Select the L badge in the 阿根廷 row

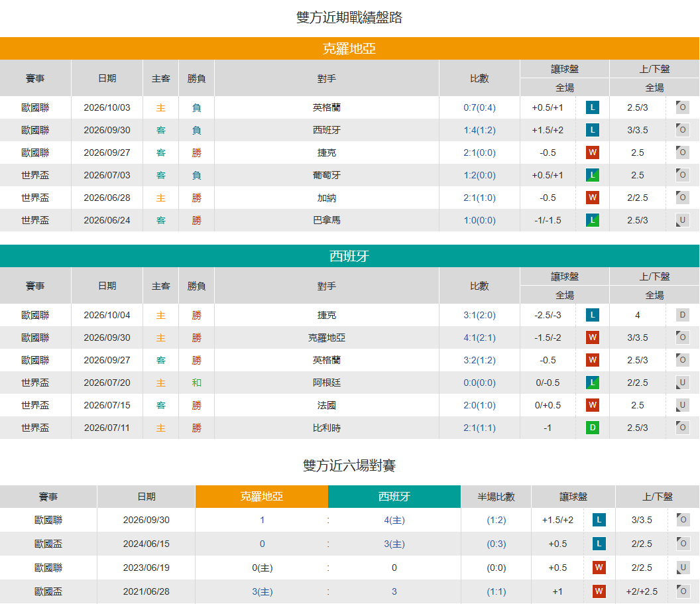(x=593, y=383)
